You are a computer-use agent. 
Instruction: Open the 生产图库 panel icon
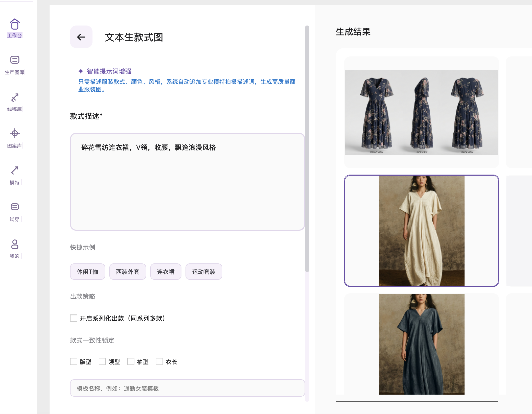(x=15, y=60)
